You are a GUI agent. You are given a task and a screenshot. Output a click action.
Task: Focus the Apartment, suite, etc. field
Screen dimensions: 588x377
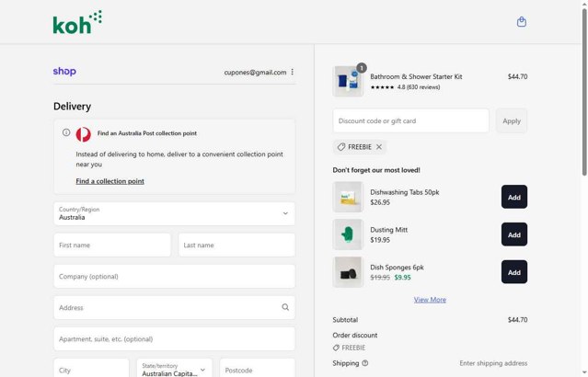pyautogui.click(x=174, y=339)
